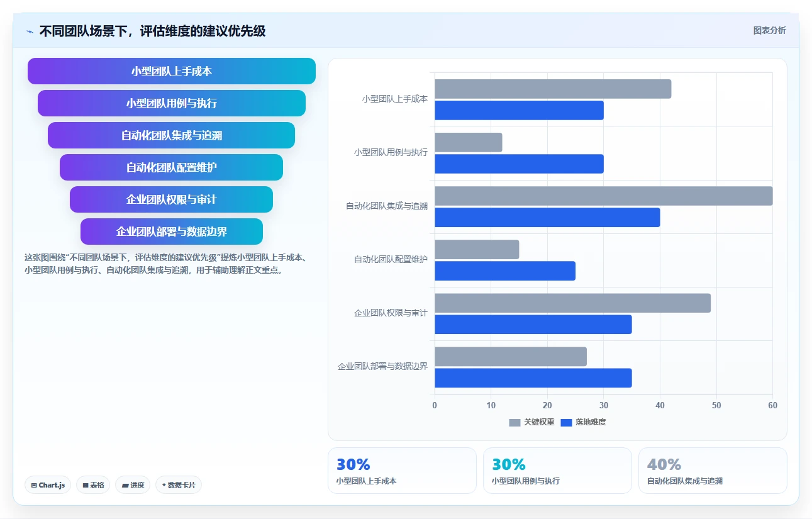The height and width of the screenshot is (519, 812).
Task: Click the title 不同团队场景下，评估维度的建议优先级
Action: [x=152, y=31]
